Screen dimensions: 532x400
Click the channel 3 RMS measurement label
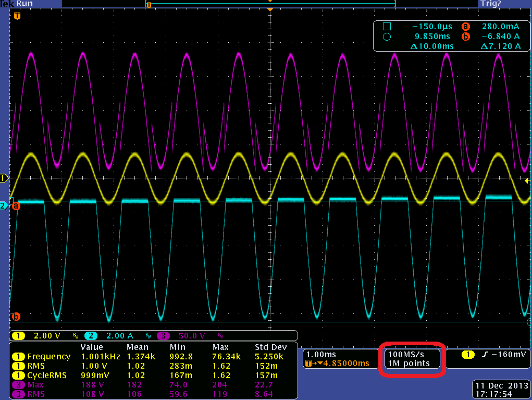click(36, 394)
